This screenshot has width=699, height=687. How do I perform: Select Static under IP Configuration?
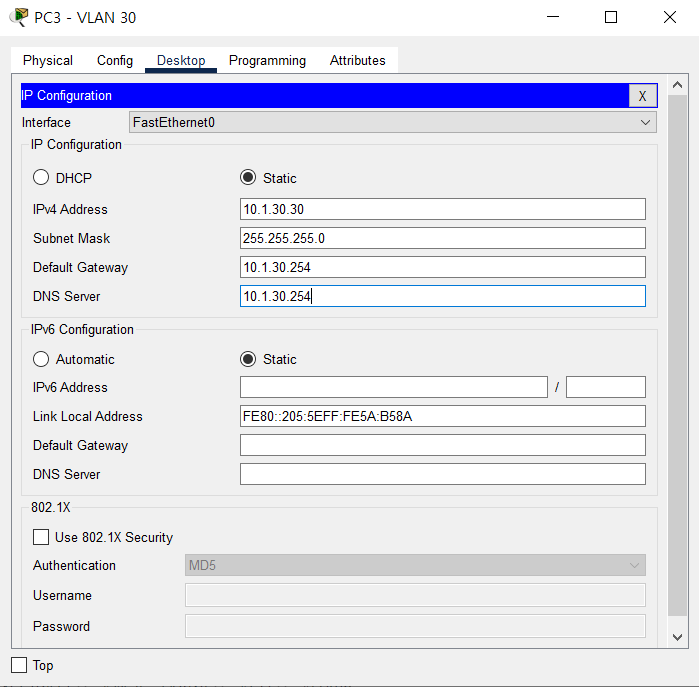click(248, 177)
